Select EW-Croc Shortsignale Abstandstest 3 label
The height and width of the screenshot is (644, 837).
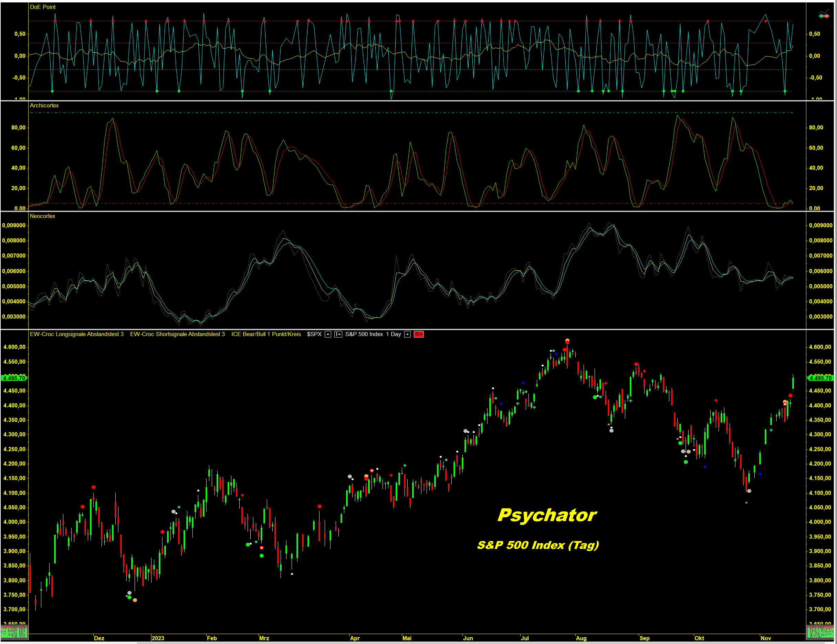(177, 334)
